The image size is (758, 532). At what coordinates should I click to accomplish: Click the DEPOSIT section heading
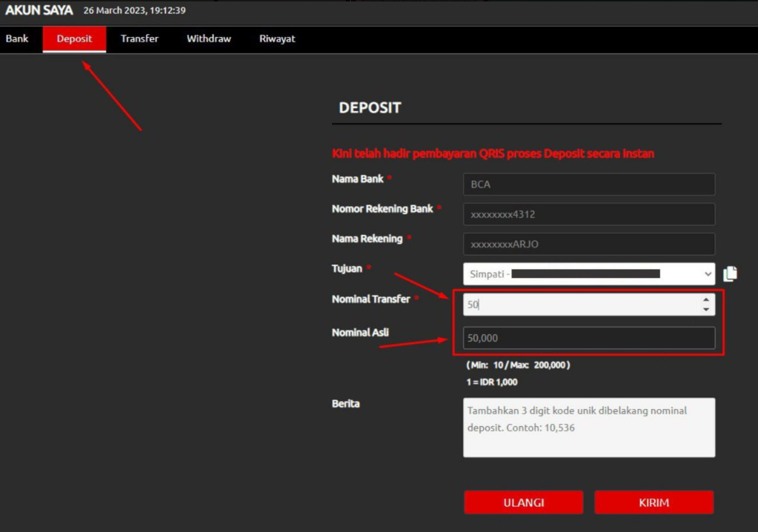(x=370, y=107)
